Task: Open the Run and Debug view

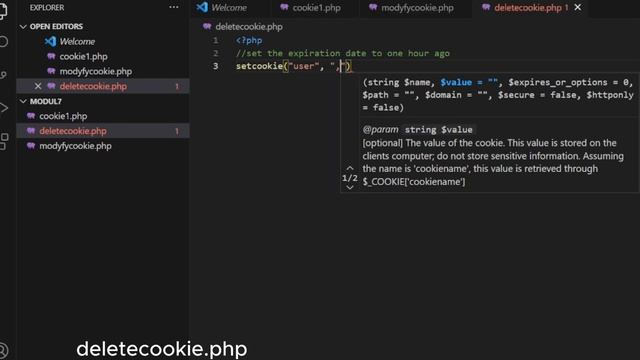Action: pyautogui.click(x=4, y=108)
